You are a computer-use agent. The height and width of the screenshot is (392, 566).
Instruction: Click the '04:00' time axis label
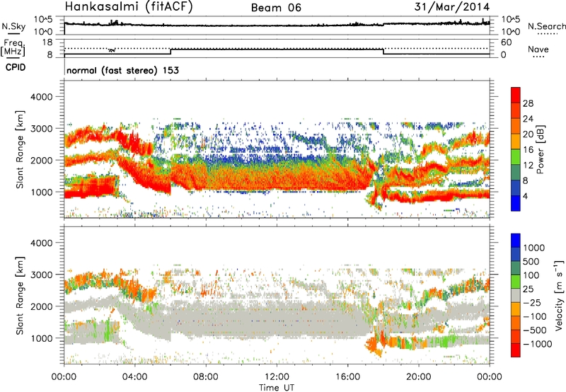point(135,377)
